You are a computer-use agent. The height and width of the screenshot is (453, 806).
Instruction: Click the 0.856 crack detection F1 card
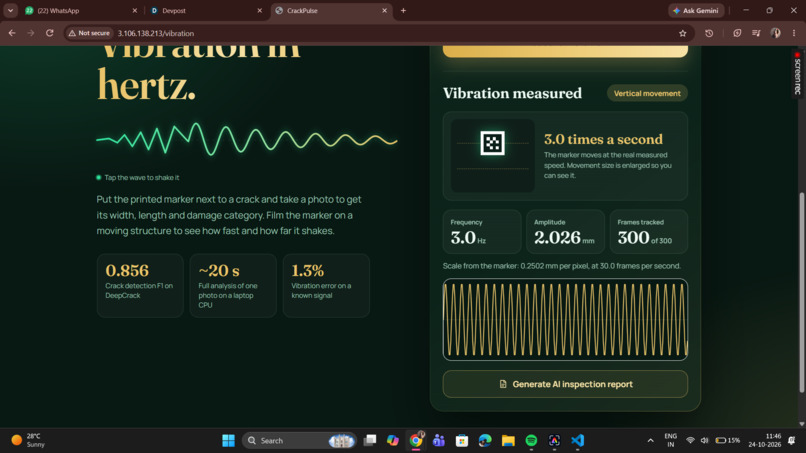point(140,285)
